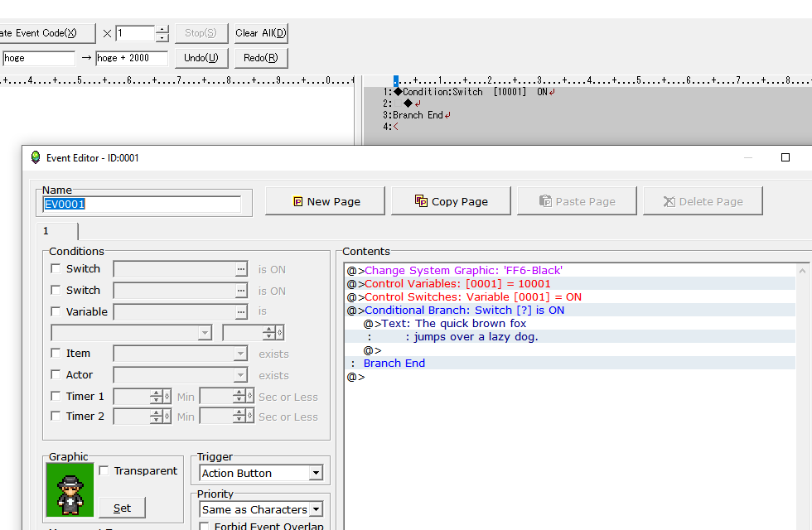Click the Redo(R) button
The image size is (812, 530).
(x=261, y=58)
